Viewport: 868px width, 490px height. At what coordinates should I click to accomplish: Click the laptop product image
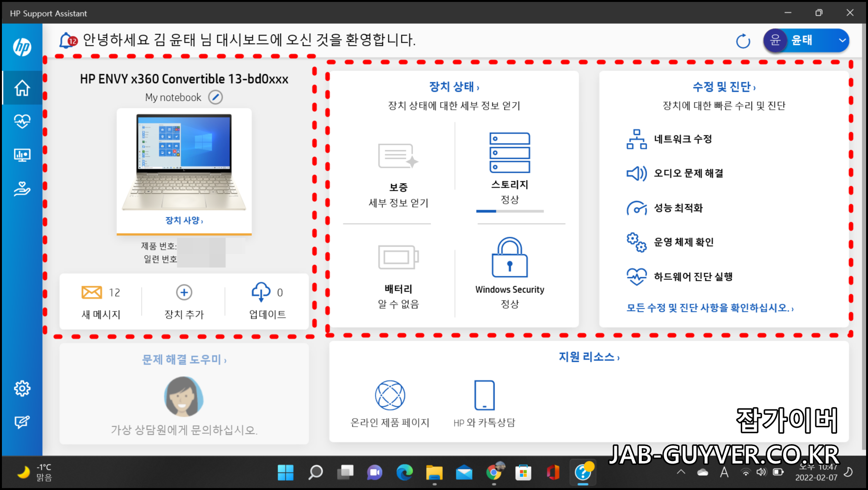click(184, 162)
